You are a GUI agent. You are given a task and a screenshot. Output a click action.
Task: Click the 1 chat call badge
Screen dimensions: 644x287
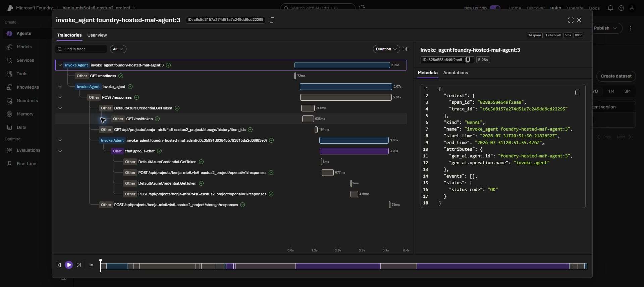point(553,35)
